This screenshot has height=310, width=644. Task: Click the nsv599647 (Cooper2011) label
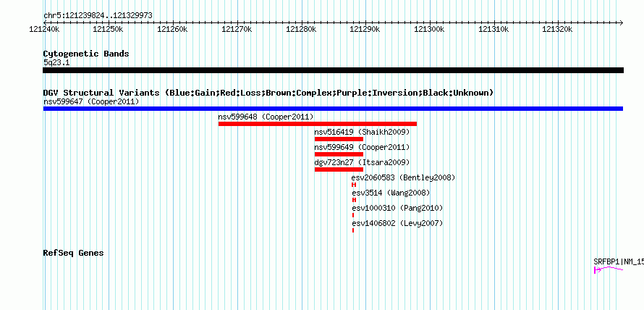[x=91, y=101]
